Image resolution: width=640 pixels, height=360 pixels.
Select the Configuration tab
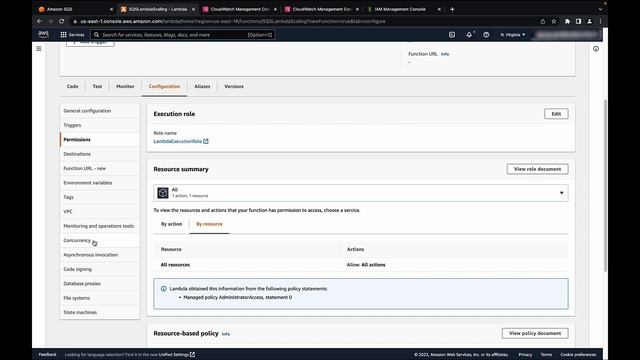tap(164, 87)
